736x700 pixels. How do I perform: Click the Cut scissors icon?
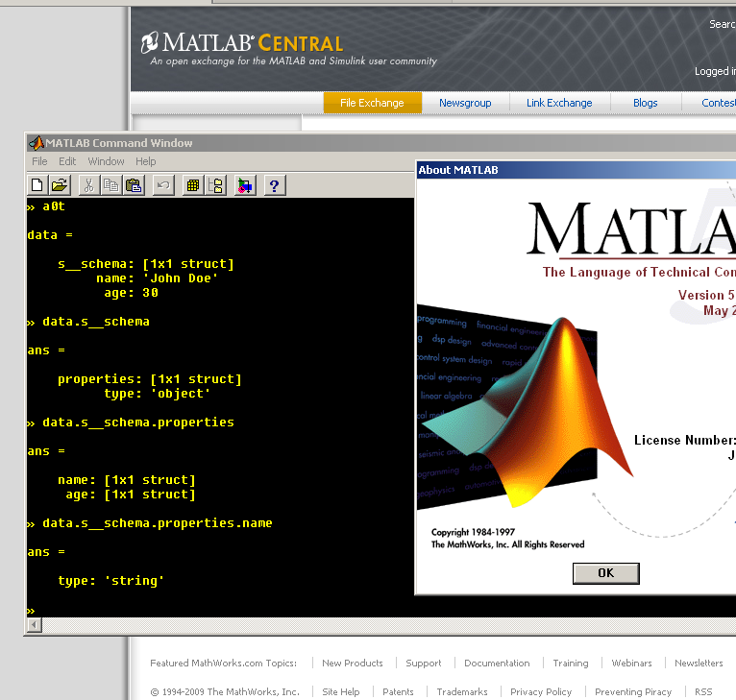pyautogui.click(x=89, y=185)
